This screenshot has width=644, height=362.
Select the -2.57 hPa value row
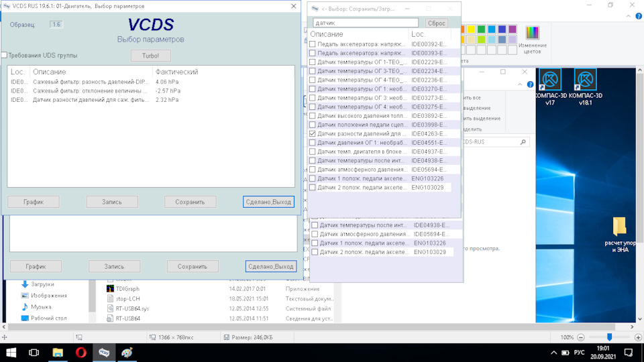click(151, 90)
